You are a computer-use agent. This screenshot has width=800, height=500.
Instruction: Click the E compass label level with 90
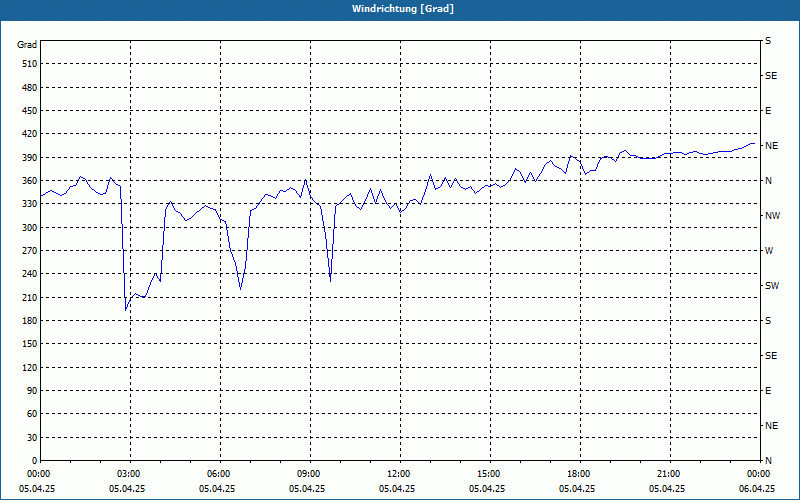768,391
